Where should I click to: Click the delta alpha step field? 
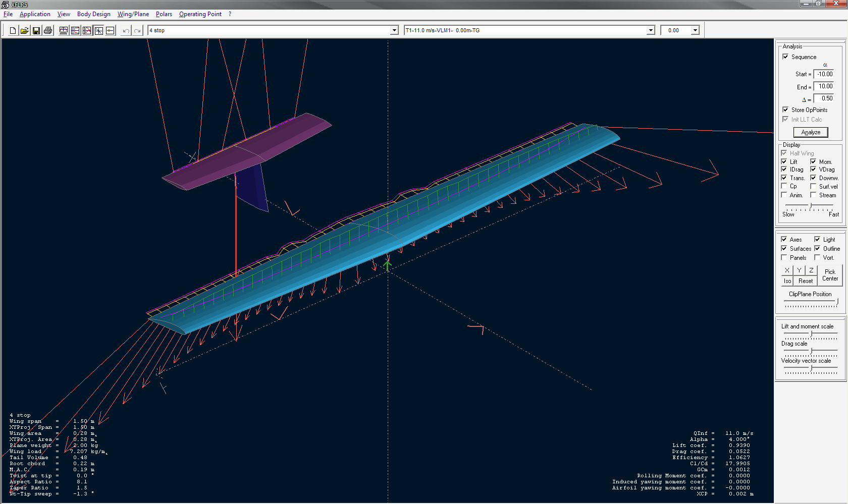(824, 98)
